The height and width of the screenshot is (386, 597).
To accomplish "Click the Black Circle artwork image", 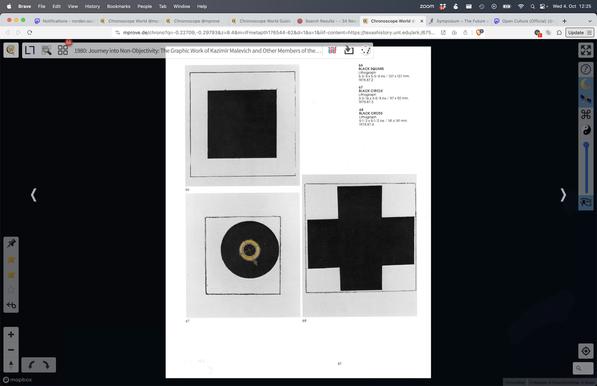I will tap(243, 255).
